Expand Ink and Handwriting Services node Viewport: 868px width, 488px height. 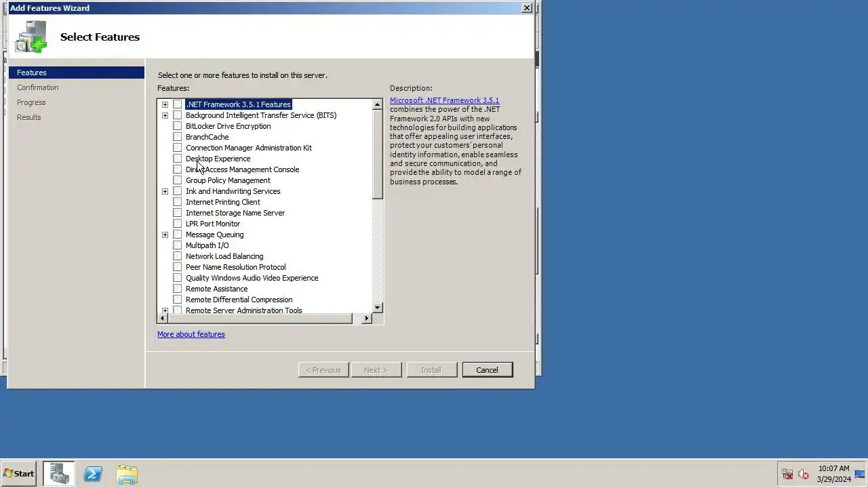165,191
